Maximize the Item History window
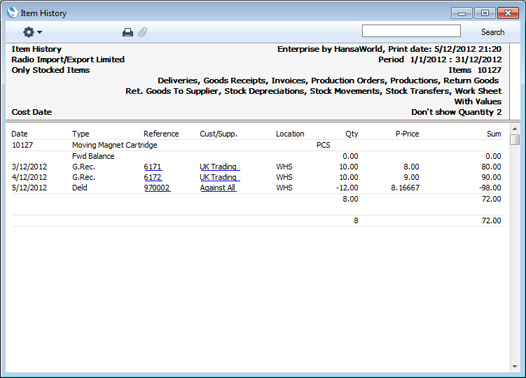Viewport: 526px width, 378px height. click(x=485, y=13)
